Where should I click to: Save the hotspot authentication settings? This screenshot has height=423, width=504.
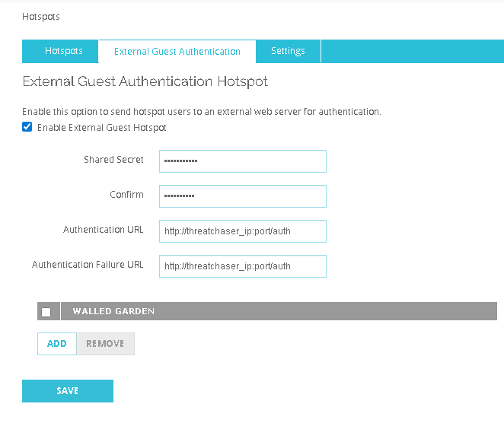click(67, 391)
